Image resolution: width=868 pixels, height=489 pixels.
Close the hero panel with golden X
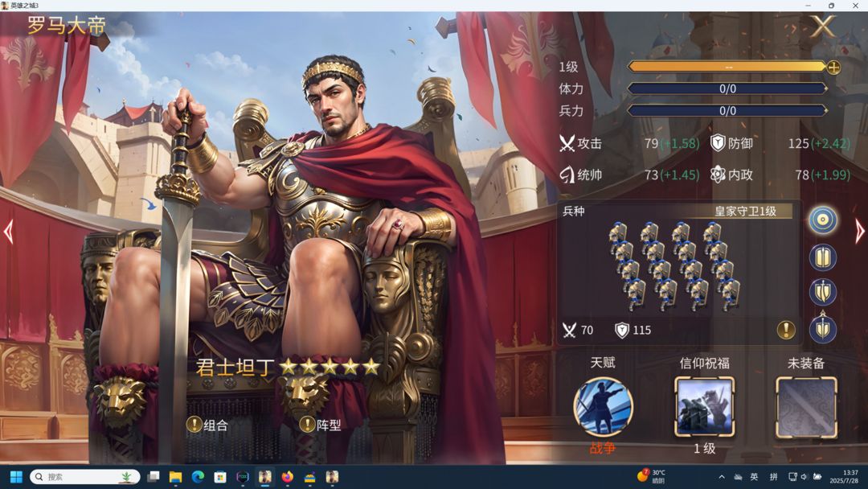click(823, 26)
